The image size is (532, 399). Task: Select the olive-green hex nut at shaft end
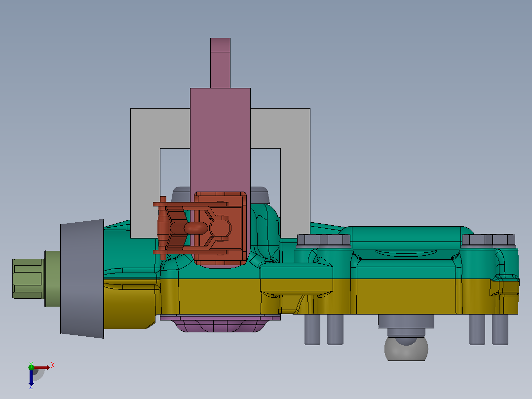click(27, 279)
